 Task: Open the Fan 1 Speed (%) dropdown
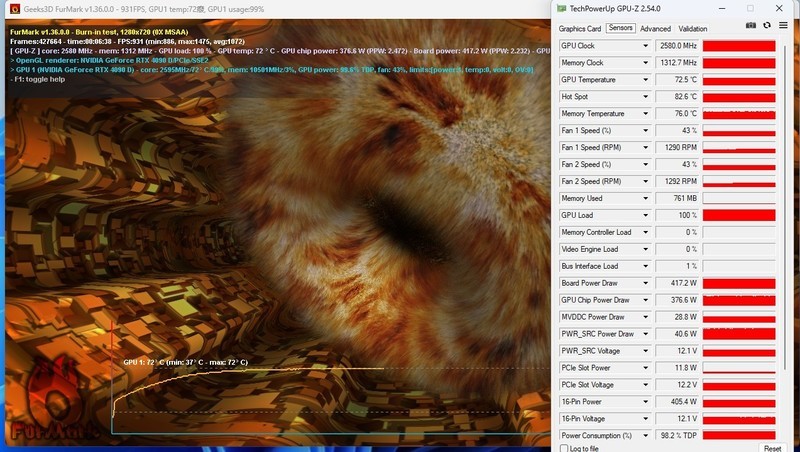pyautogui.click(x=645, y=131)
